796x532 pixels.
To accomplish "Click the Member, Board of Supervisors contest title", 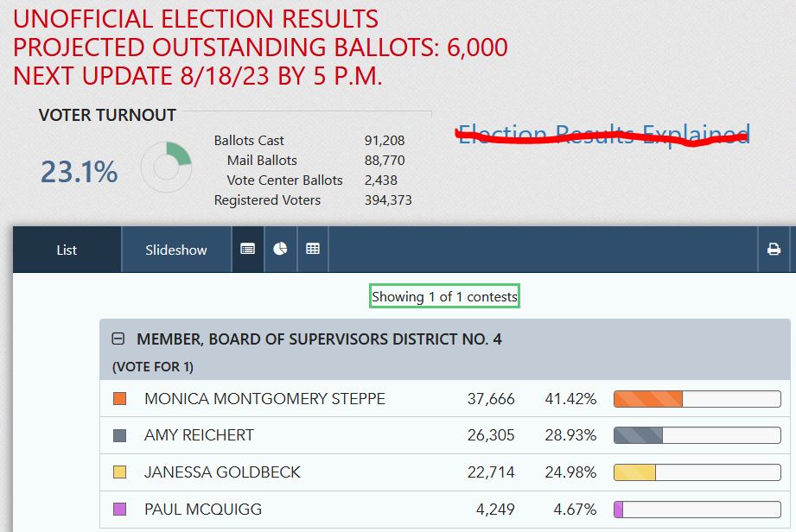I will point(319,339).
